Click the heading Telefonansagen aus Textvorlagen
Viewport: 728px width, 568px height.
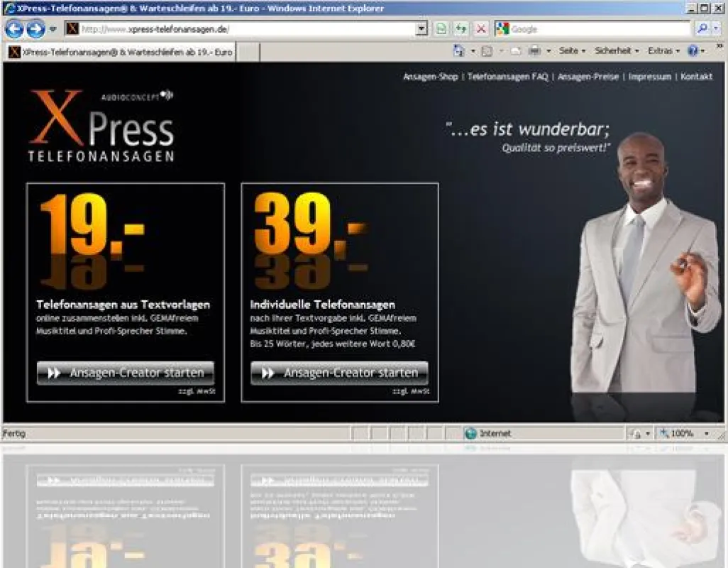(x=123, y=305)
